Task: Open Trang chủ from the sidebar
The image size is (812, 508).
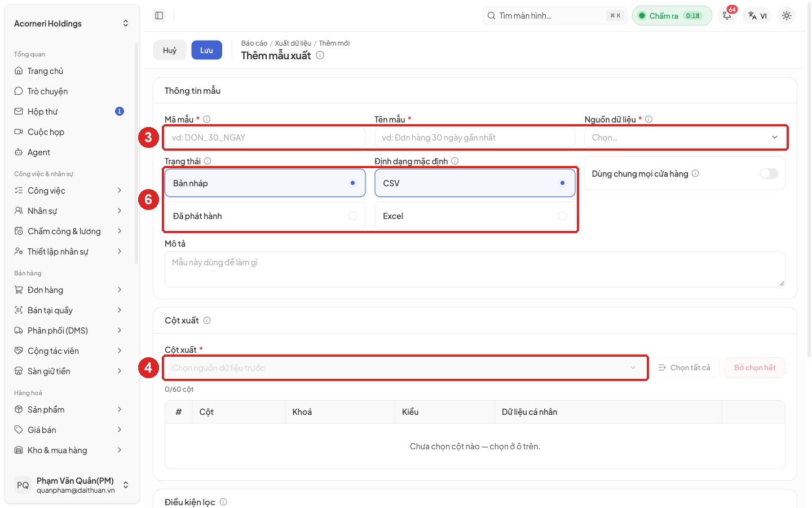Action: tap(70, 71)
